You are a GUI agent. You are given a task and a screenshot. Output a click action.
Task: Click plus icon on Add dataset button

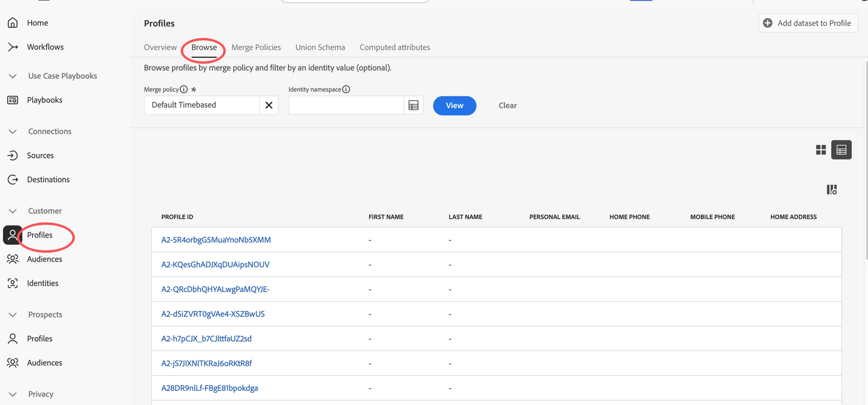coord(768,23)
